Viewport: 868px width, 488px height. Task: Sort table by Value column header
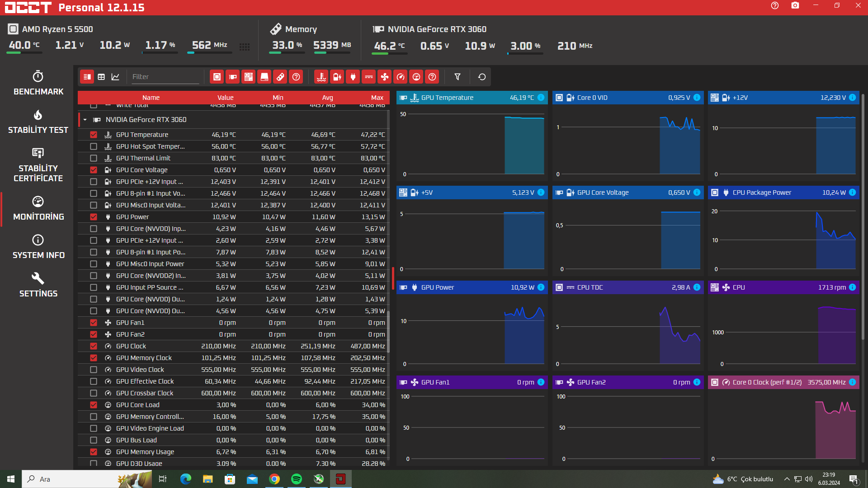click(x=225, y=98)
